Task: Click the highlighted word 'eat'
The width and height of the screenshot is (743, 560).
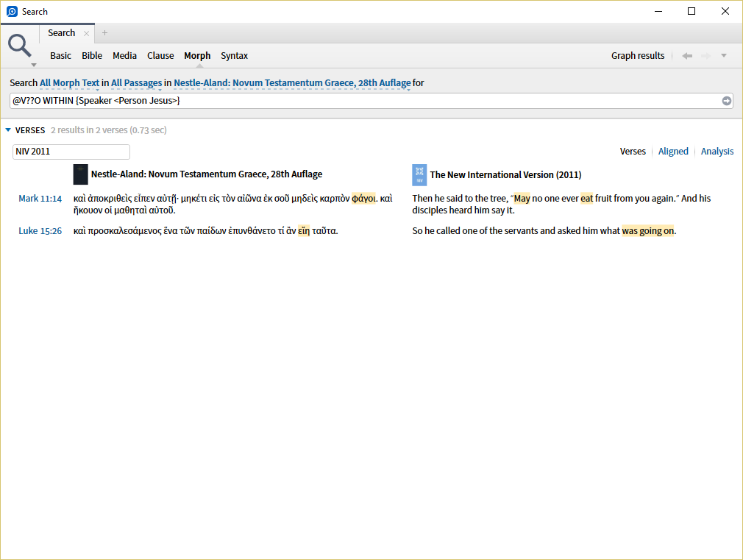Action: click(x=586, y=198)
